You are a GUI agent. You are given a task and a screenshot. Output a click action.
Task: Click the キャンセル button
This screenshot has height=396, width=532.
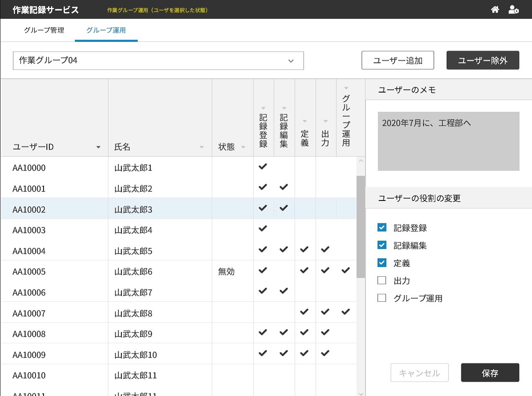pyautogui.click(x=419, y=373)
